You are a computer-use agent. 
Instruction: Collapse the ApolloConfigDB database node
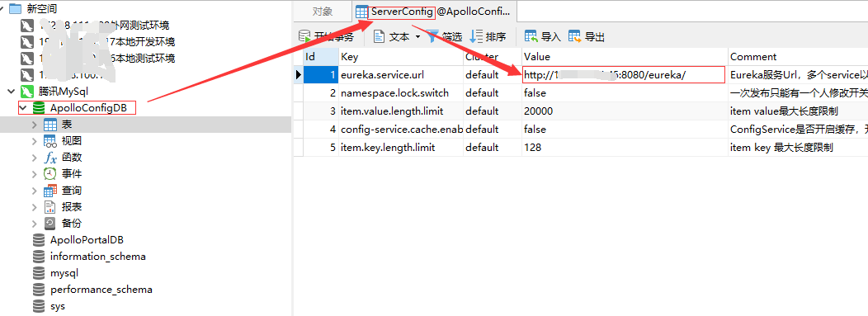point(23,108)
